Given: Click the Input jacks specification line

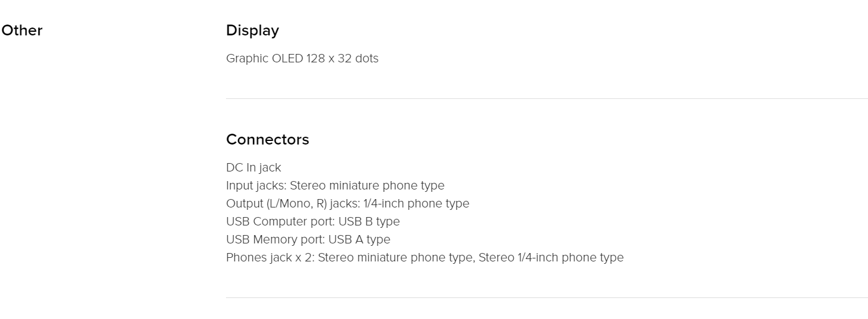Looking at the screenshot, I should [335, 185].
